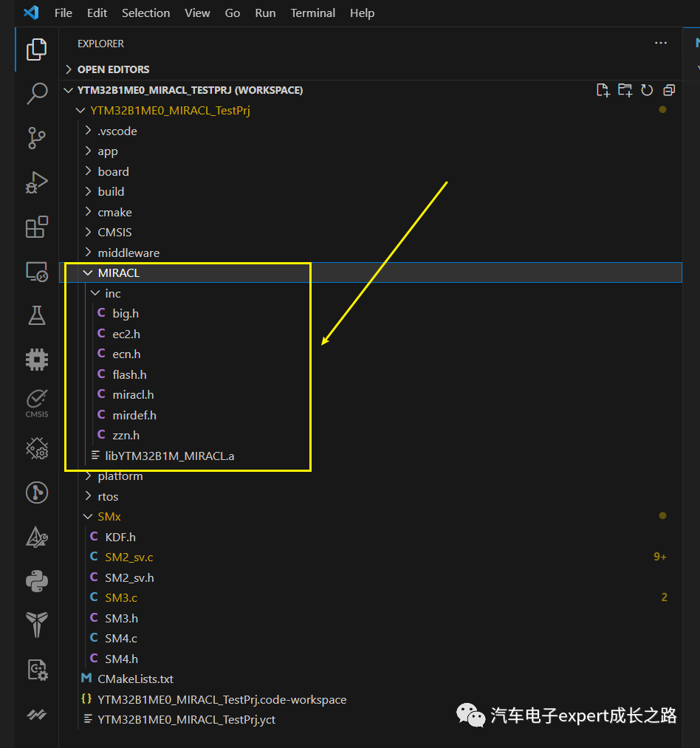Open the chip-shaped activity bar view
The width and height of the screenshot is (700, 748).
point(37,359)
